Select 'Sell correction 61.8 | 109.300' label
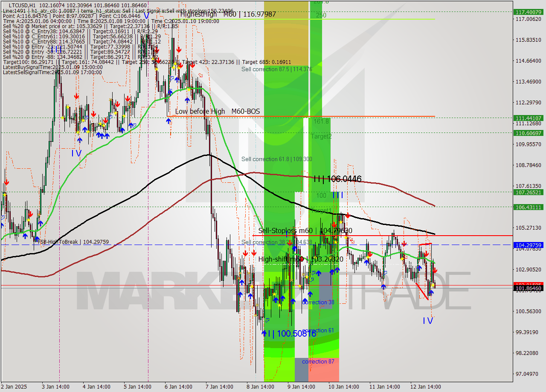The height and width of the screenshot is (392, 546). click(x=277, y=159)
